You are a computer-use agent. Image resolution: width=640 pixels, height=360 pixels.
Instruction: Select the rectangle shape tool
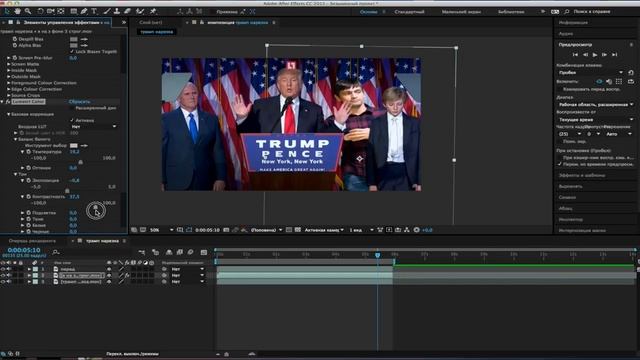(73, 11)
